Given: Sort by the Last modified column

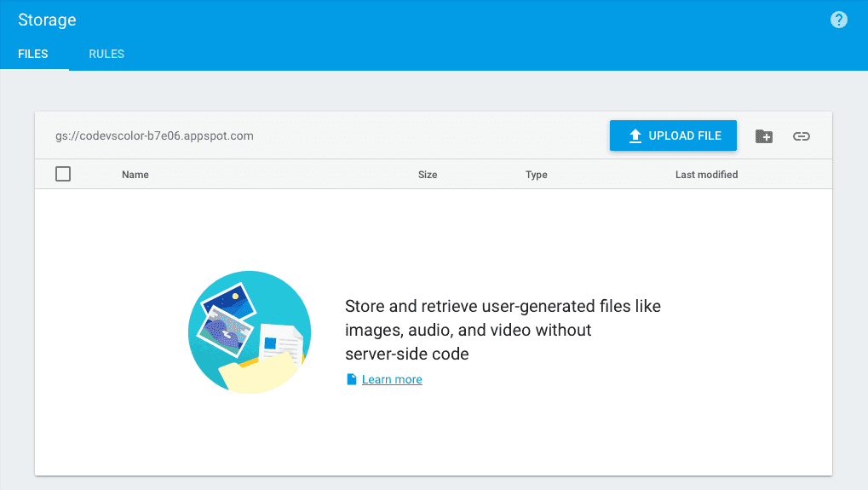Looking at the screenshot, I should coord(706,175).
